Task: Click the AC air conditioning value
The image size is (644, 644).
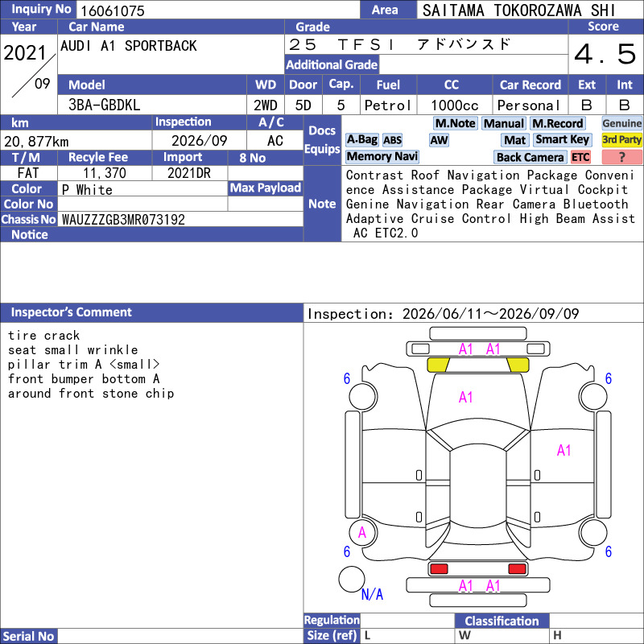Action: (275, 141)
